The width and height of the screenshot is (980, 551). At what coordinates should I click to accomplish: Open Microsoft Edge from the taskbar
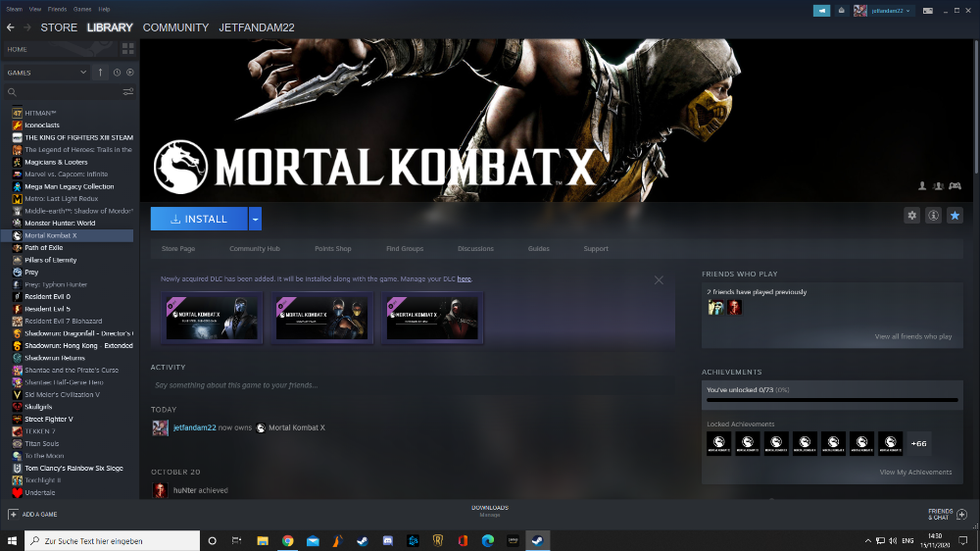[487, 541]
